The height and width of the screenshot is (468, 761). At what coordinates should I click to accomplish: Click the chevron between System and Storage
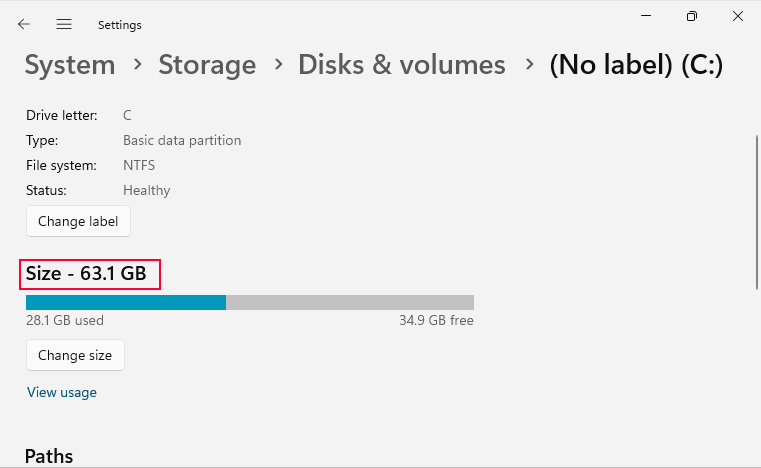click(x=137, y=66)
